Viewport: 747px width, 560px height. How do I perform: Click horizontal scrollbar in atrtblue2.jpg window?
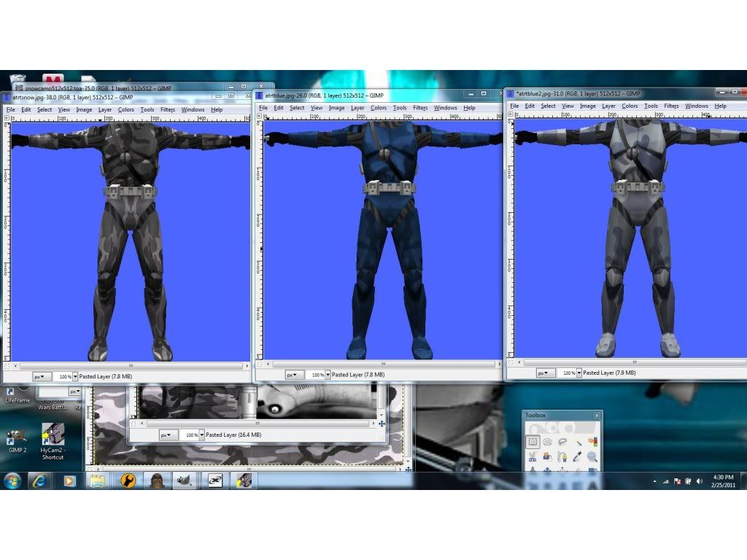click(634, 362)
